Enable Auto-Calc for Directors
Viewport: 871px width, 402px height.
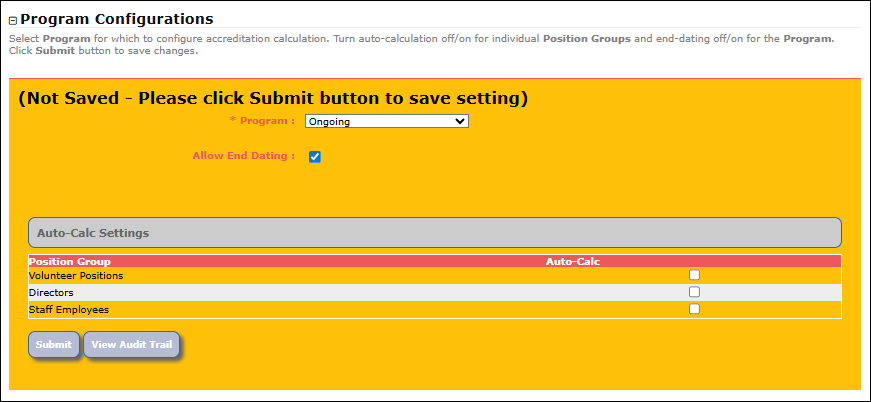click(694, 292)
